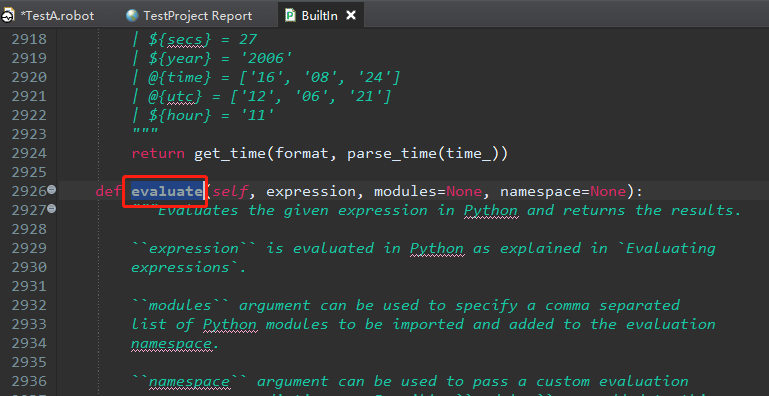Click line number 2936 in the gutter
769x396 pixels.
pyautogui.click(x=29, y=381)
